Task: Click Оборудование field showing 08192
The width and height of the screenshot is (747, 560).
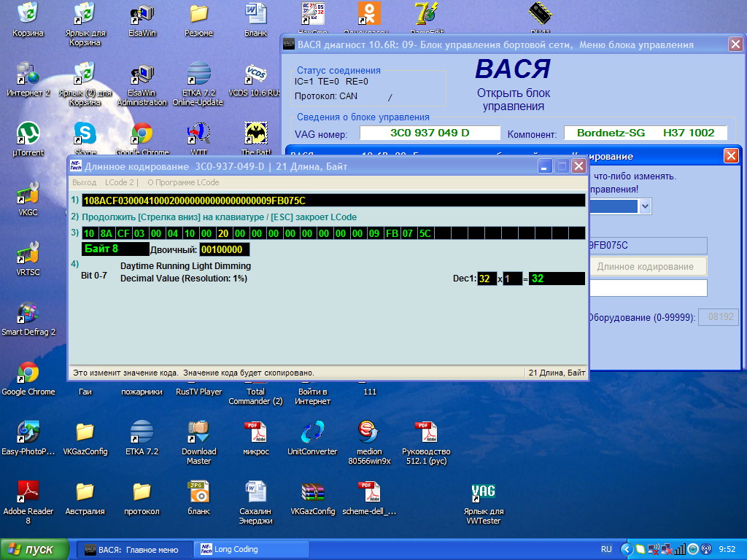Action: [719, 317]
